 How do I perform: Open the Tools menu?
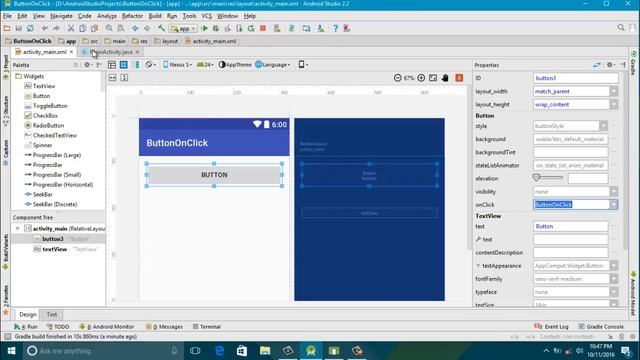pos(189,16)
